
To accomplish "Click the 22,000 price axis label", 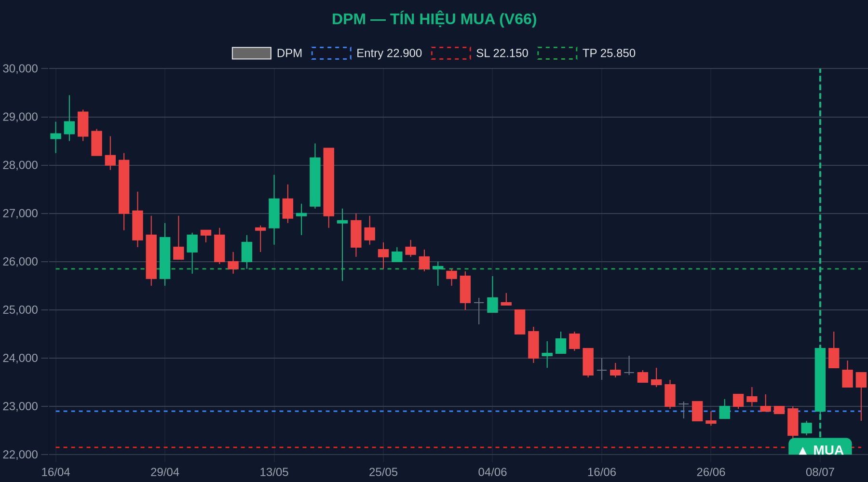I will (x=20, y=455).
